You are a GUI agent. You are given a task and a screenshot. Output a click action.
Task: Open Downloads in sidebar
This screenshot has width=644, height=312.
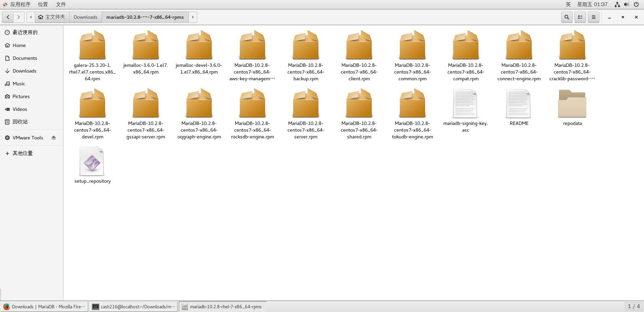[x=32, y=71]
